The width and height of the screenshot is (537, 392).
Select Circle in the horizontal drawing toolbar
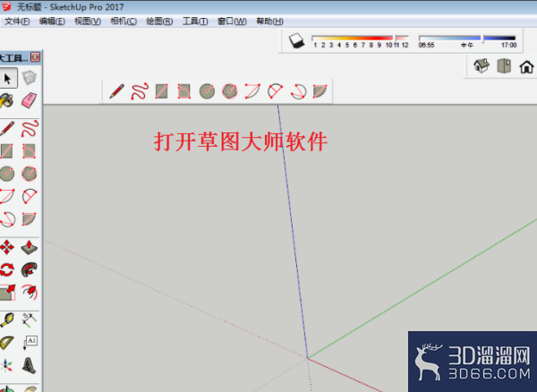207,91
